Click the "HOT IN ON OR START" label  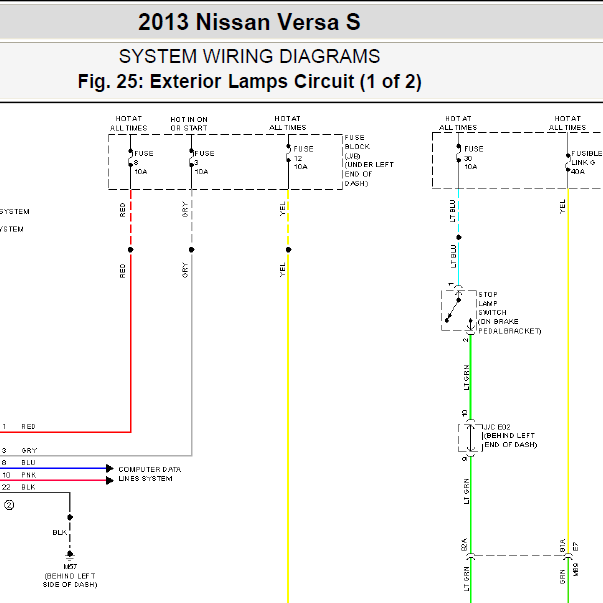point(189,123)
